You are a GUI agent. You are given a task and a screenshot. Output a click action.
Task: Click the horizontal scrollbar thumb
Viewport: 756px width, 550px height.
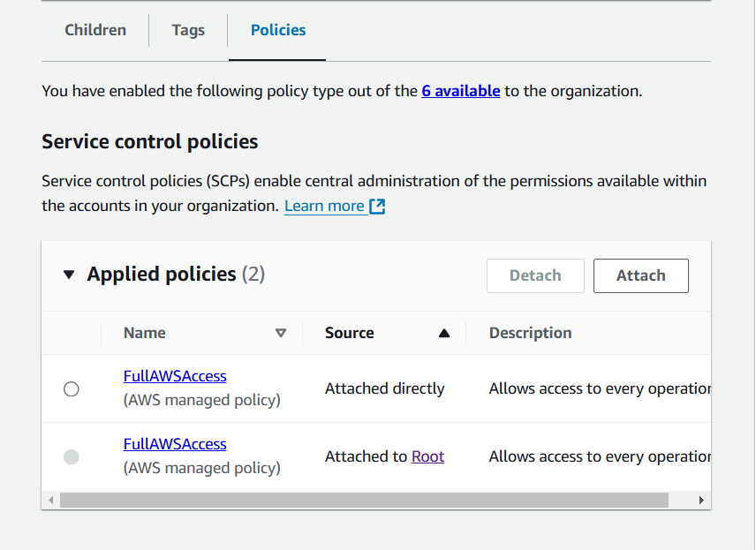(x=364, y=501)
